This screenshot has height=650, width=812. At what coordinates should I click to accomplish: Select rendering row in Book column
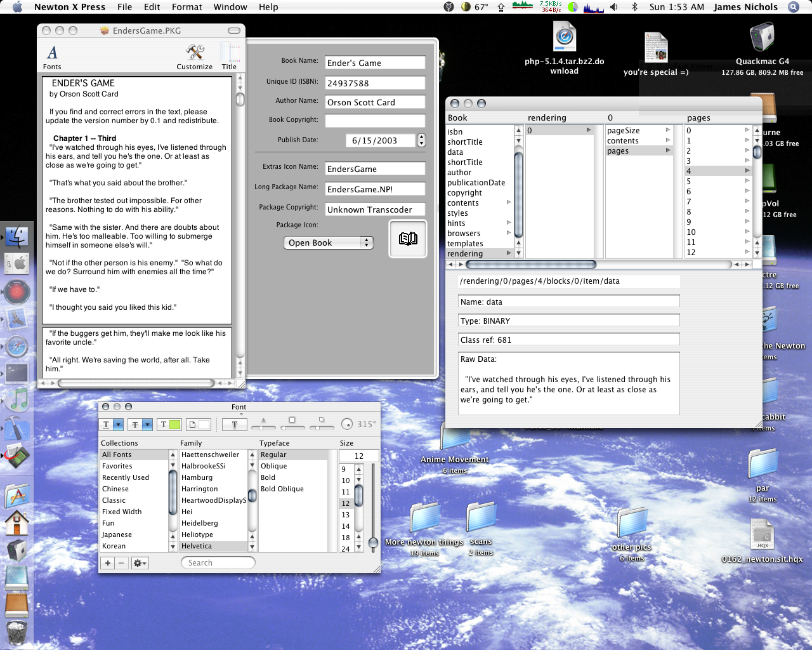coord(479,253)
